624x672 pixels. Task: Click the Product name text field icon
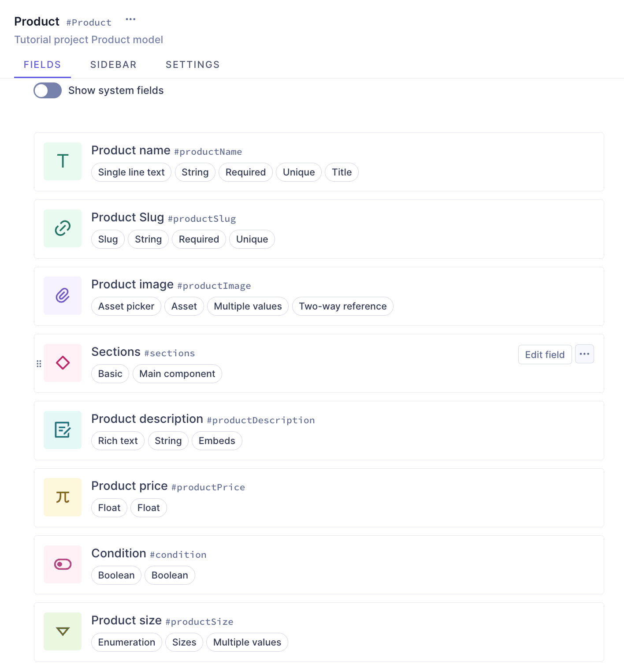[x=63, y=161]
